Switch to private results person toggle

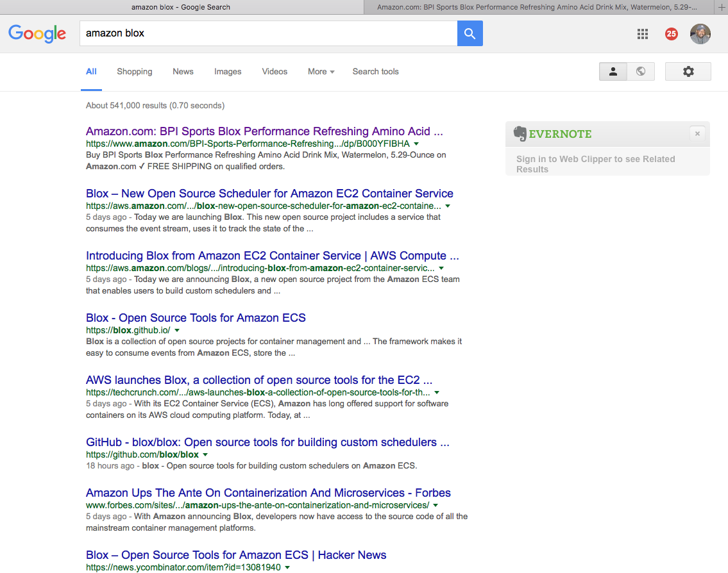tap(613, 72)
